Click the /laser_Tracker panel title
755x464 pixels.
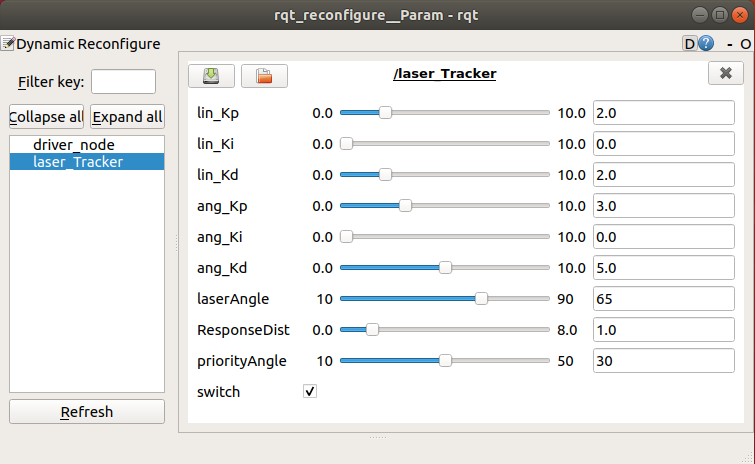click(x=444, y=74)
